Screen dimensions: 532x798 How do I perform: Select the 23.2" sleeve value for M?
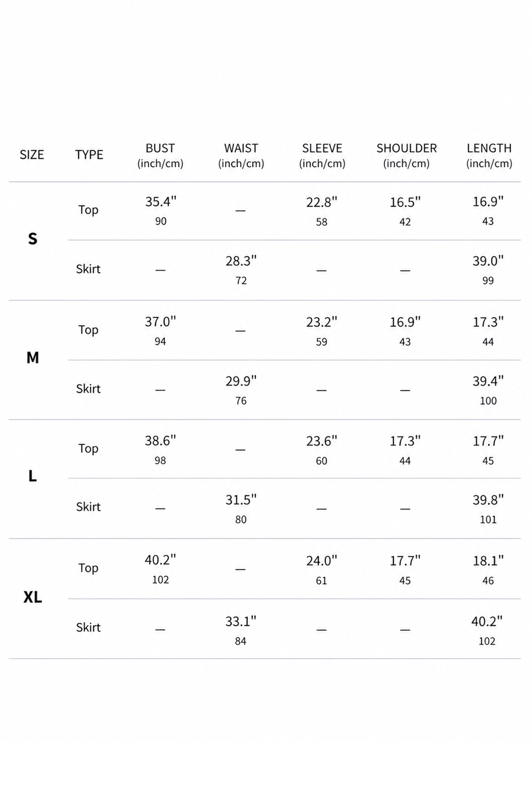pyautogui.click(x=322, y=322)
